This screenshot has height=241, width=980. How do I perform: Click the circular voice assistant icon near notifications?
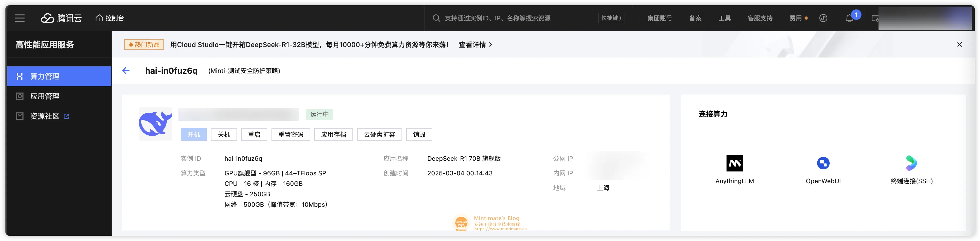[824, 18]
